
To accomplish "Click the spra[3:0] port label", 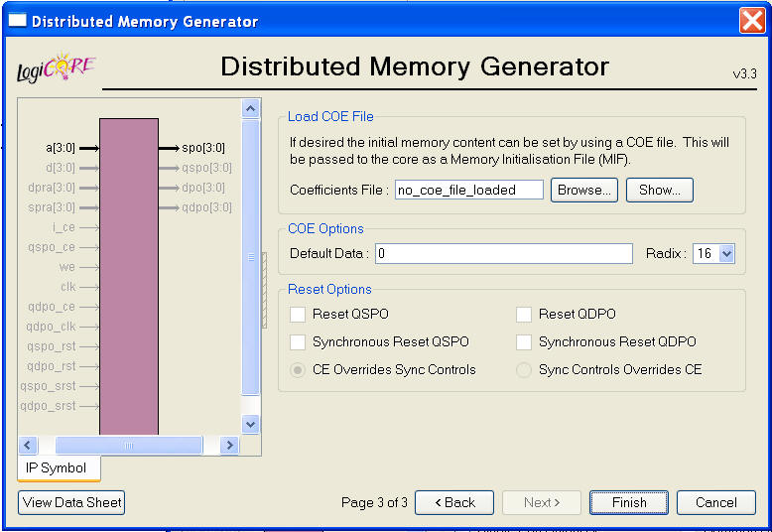I will click(52, 207).
